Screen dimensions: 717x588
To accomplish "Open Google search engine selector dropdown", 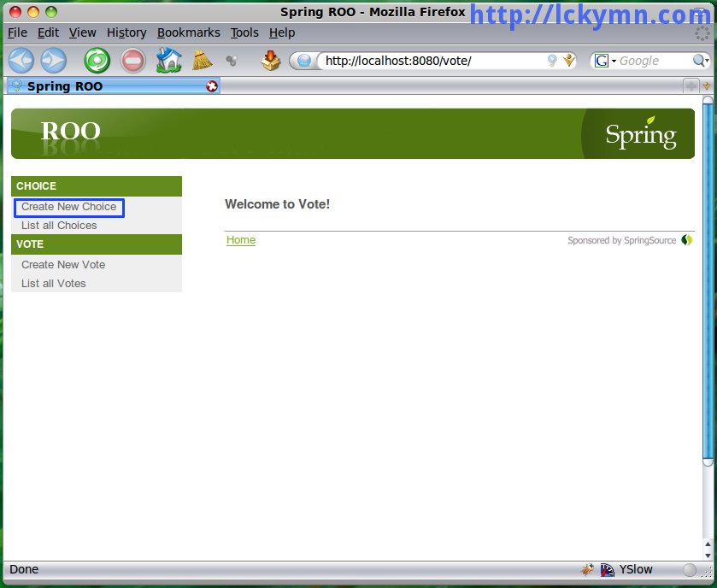I will (605, 61).
